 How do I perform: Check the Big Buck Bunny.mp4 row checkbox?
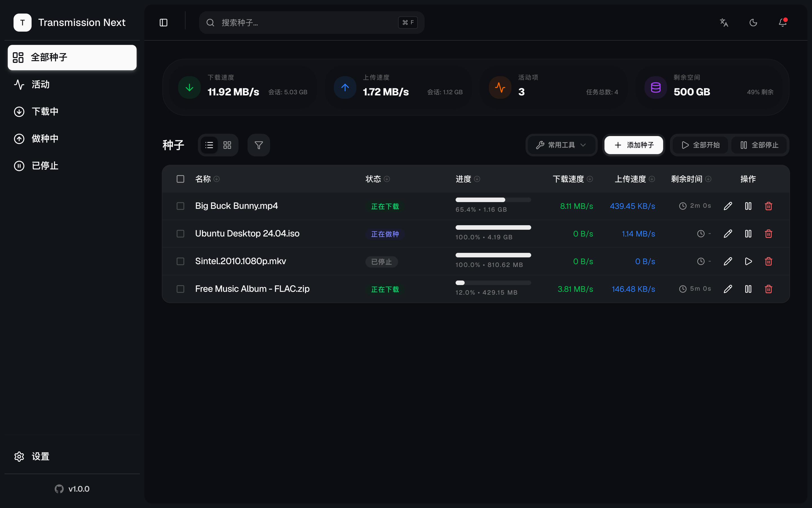tap(180, 206)
